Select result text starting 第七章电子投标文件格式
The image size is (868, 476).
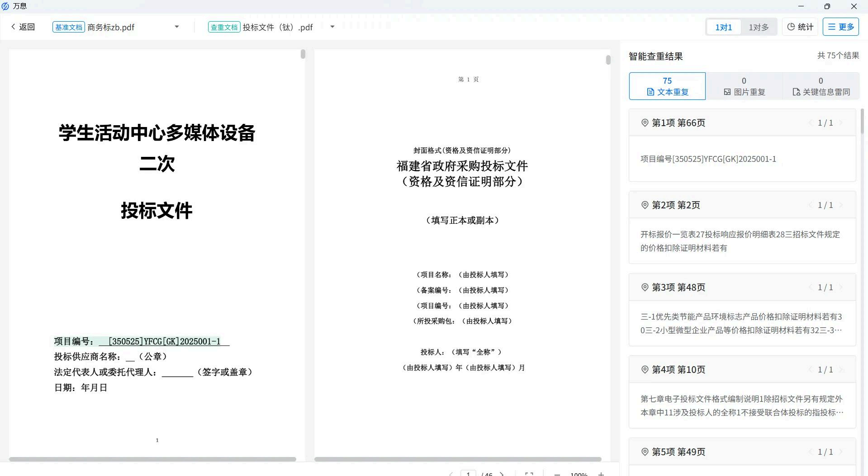point(742,406)
